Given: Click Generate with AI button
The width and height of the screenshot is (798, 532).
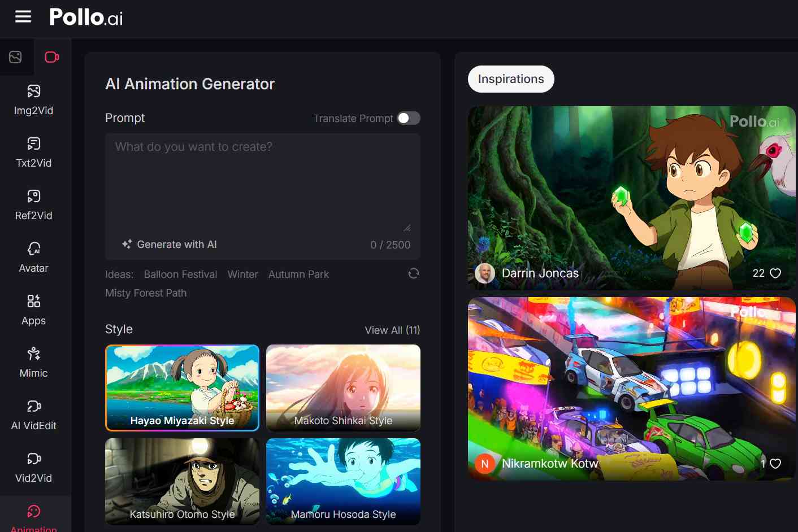Looking at the screenshot, I should click(170, 245).
